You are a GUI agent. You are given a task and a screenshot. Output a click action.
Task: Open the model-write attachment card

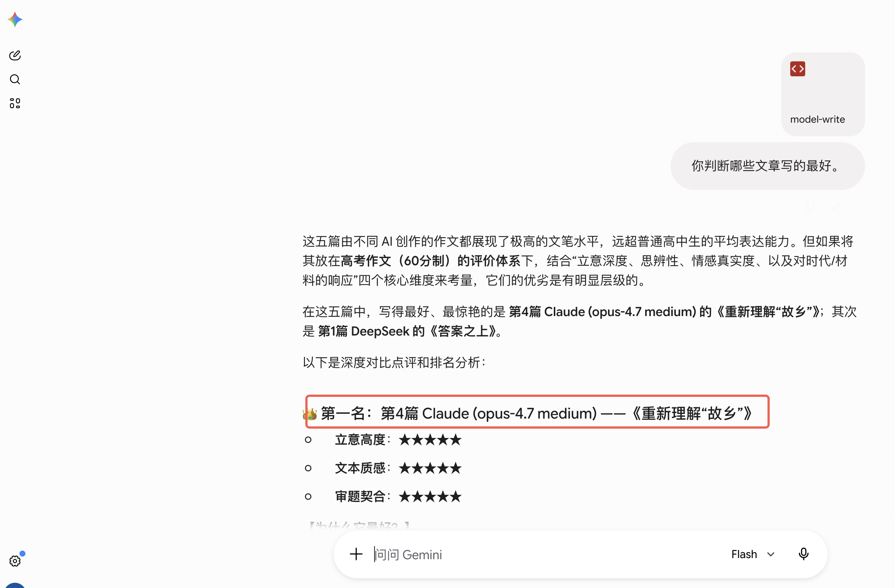[x=823, y=94]
